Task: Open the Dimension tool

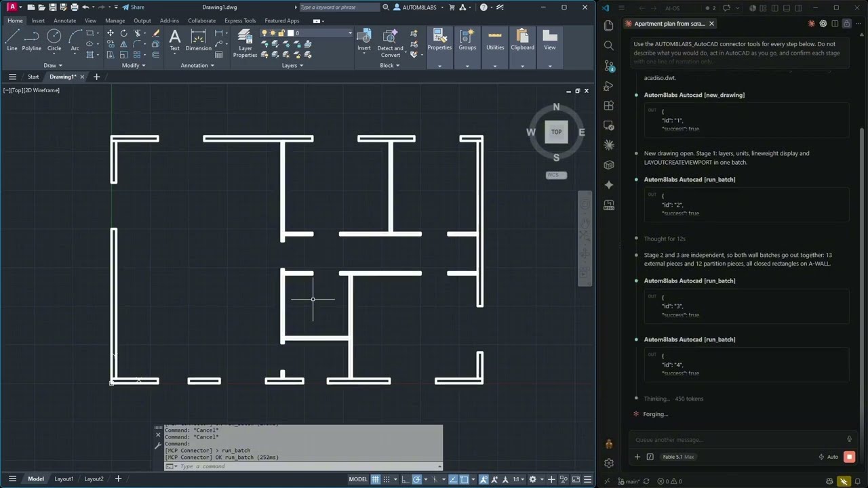Action: click(x=198, y=40)
